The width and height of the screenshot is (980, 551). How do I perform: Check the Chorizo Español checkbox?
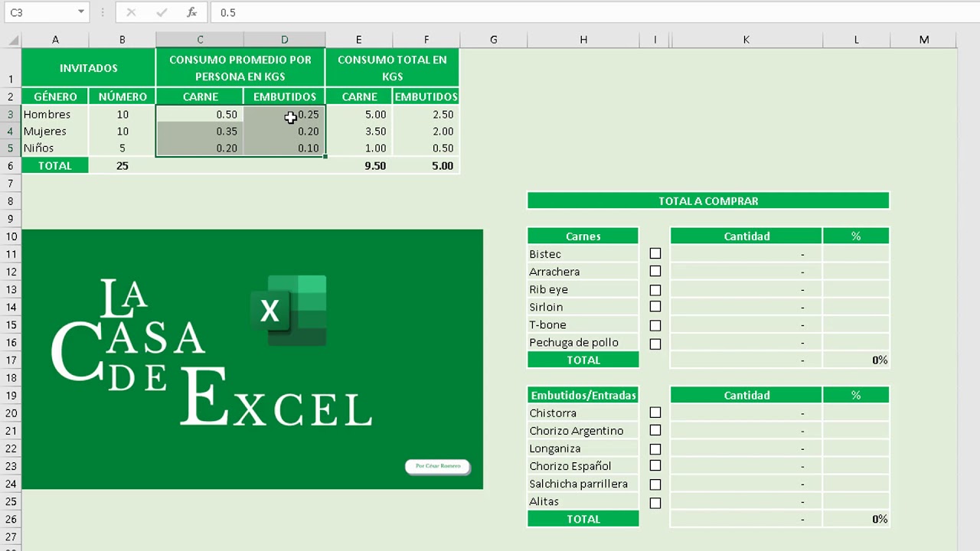click(x=655, y=465)
